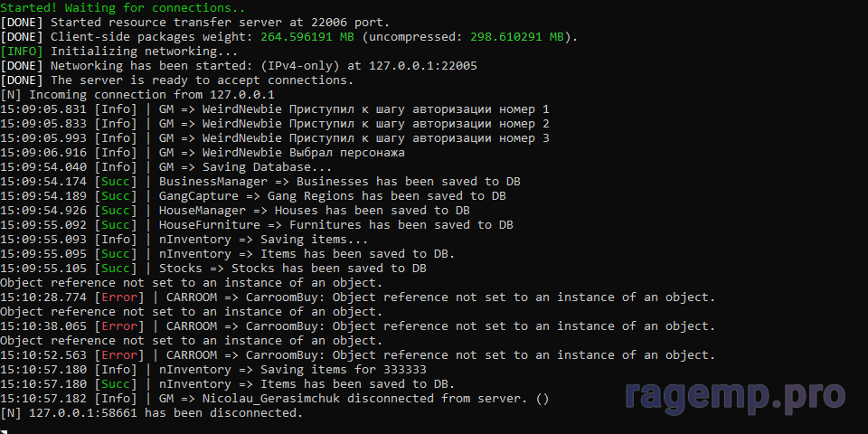The height and width of the screenshot is (434, 868).
Task: Click "The server is ready to accept connections" line
Action: pos(201,80)
